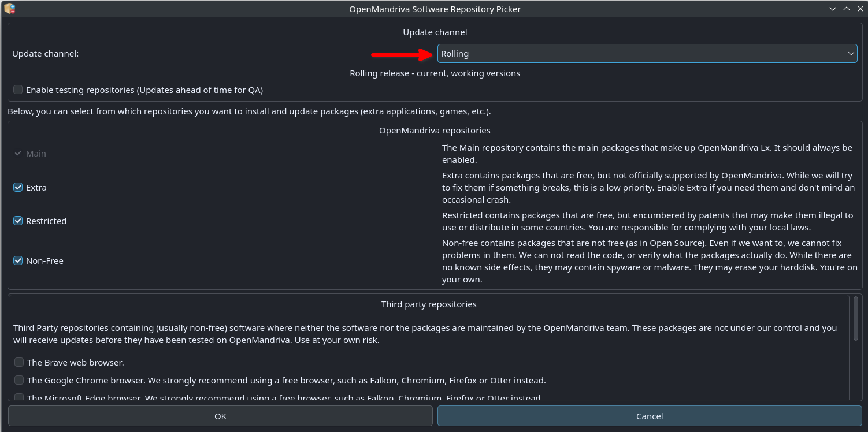
Task: Click the Non-free repository description text
Action: (x=650, y=261)
